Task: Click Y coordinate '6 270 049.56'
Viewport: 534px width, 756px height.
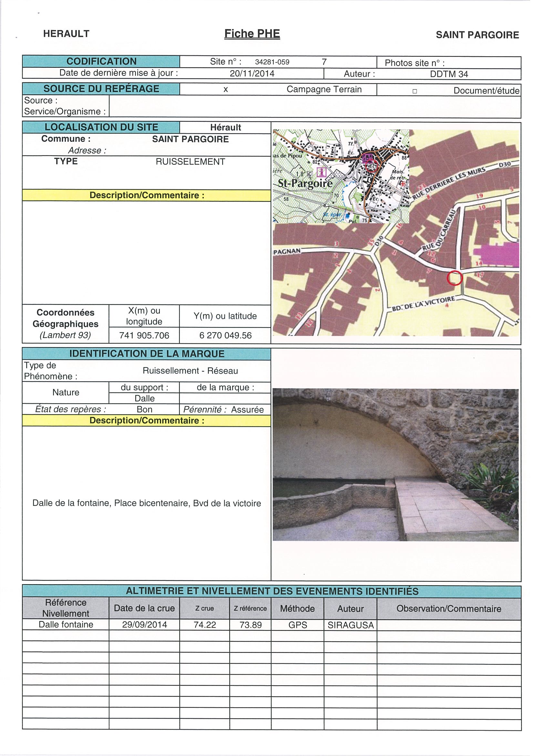Action: pos(225,336)
